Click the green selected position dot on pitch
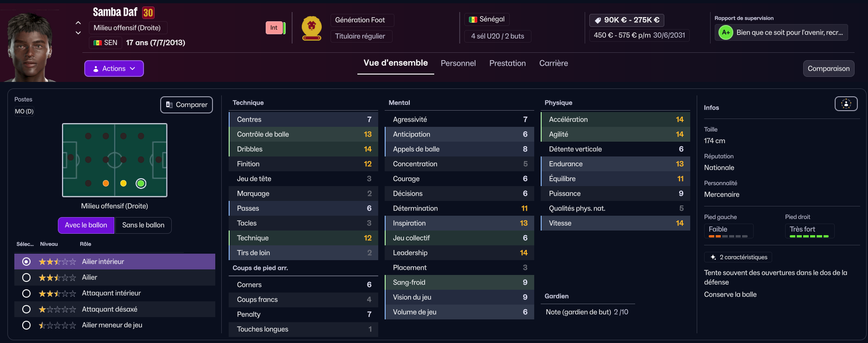868x343 pixels. coord(141,183)
